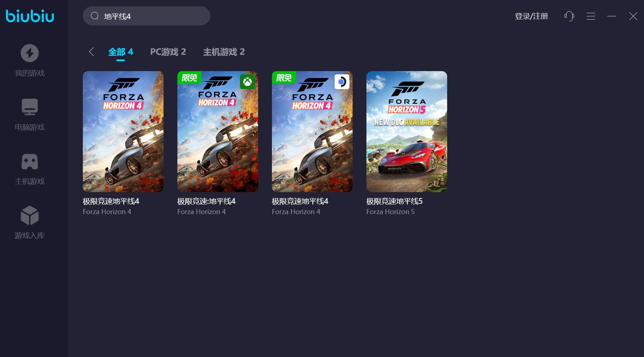Select the third Forza Horizon 4 cover
The height and width of the screenshot is (357, 644).
click(x=312, y=132)
